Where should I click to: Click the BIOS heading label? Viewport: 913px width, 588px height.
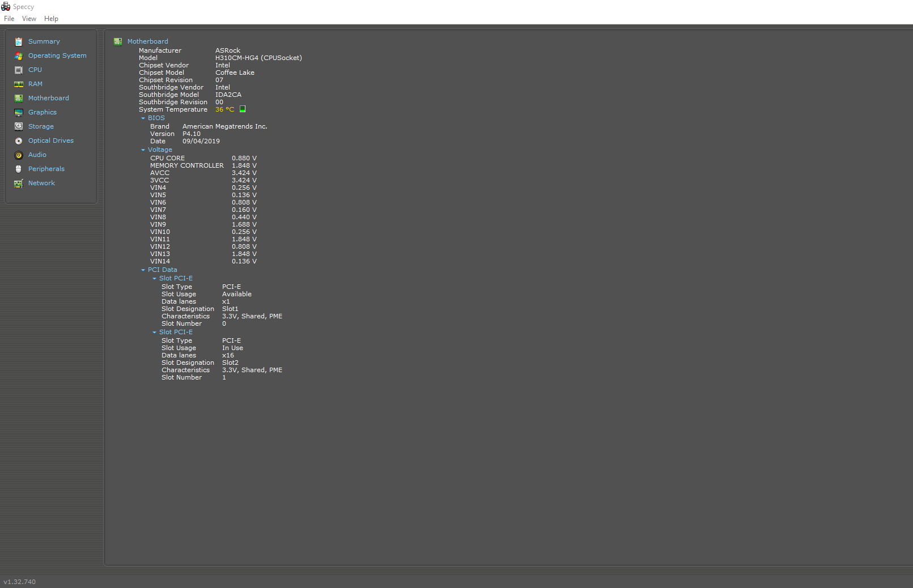click(156, 118)
